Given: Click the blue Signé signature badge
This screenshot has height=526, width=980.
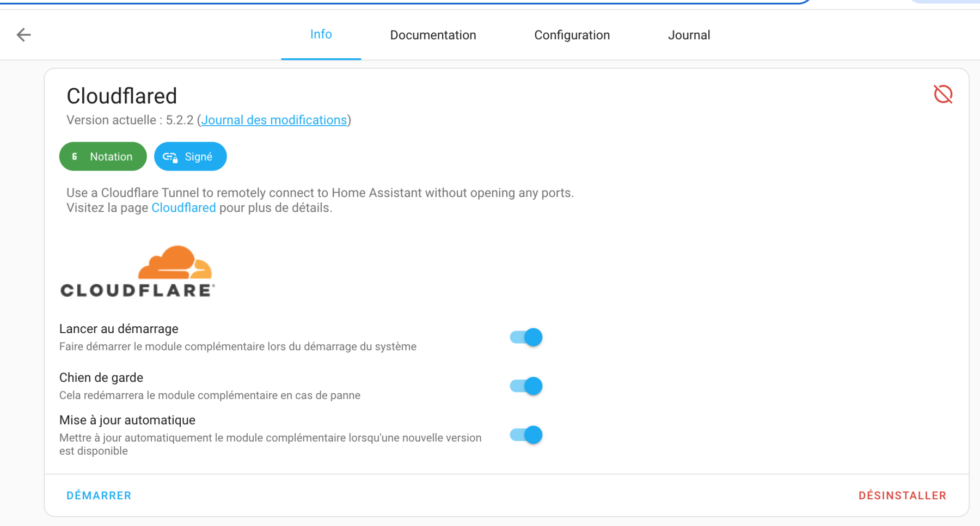Looking at the screenshot, I should 190,156.
